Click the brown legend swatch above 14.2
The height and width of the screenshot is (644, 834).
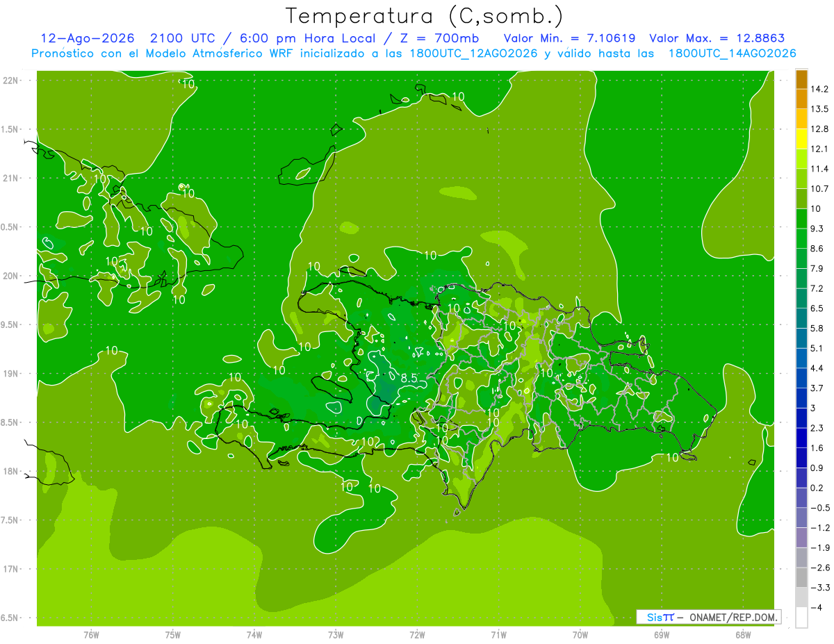[x=801, y=79]
